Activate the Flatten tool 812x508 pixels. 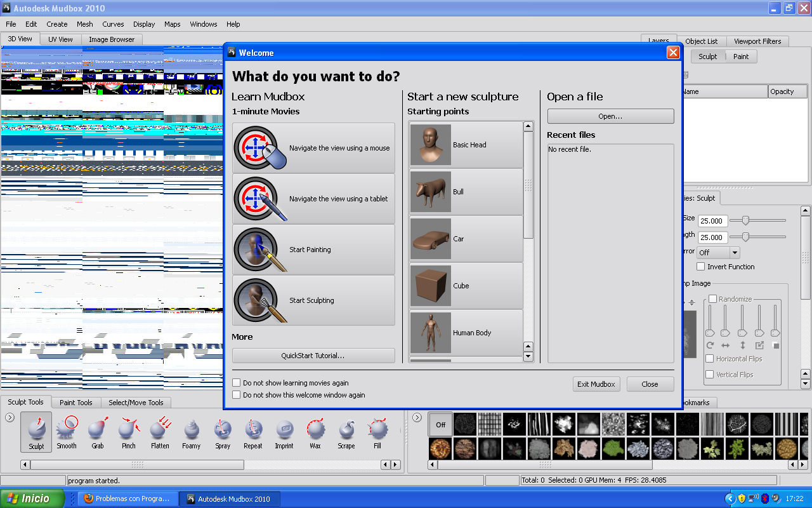click(x=160, y=432)
